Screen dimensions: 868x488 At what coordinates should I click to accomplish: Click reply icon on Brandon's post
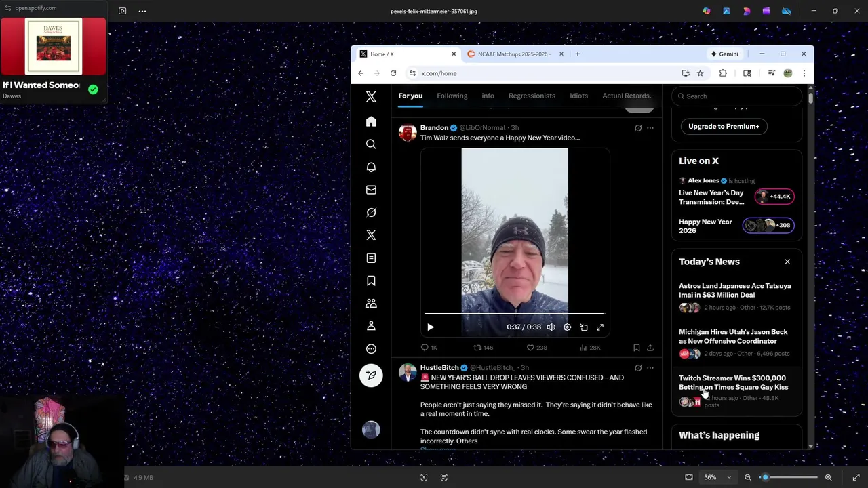tap(425, 348)
